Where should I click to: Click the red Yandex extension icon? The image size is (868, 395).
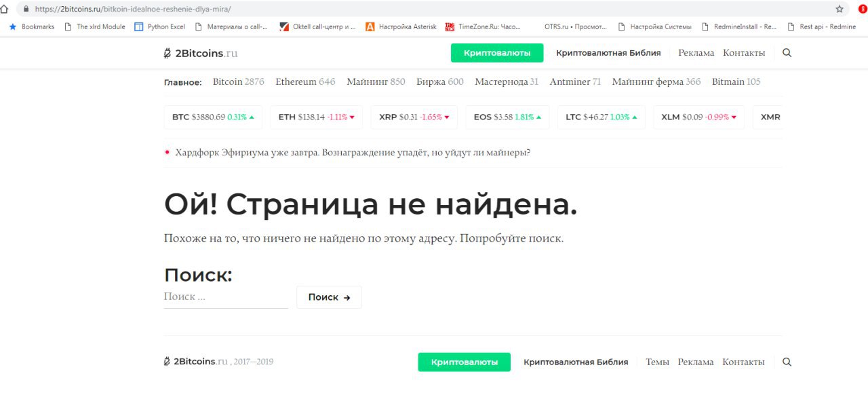point(863,10)
